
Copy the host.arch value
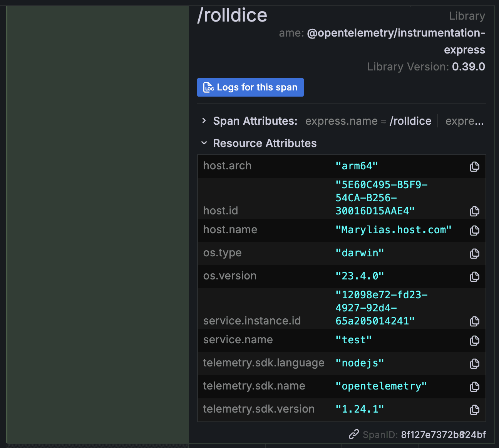[475, 166]
